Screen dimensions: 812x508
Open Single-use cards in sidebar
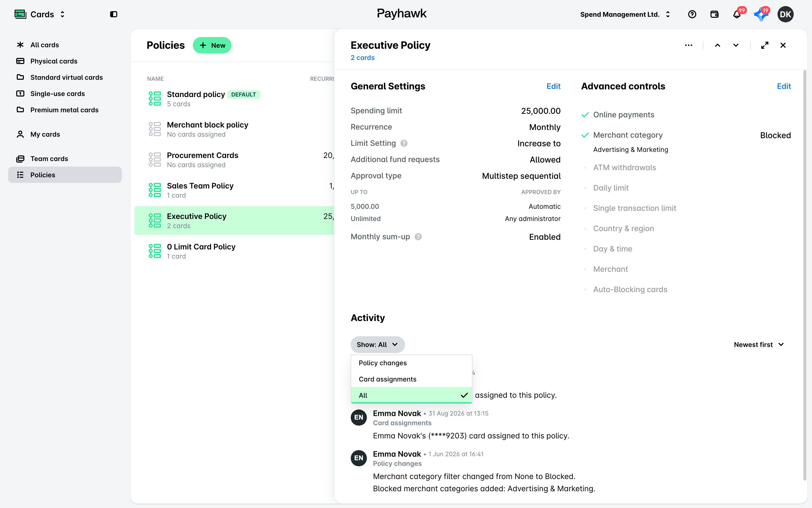pyautogui.click(x=65, y=93)
